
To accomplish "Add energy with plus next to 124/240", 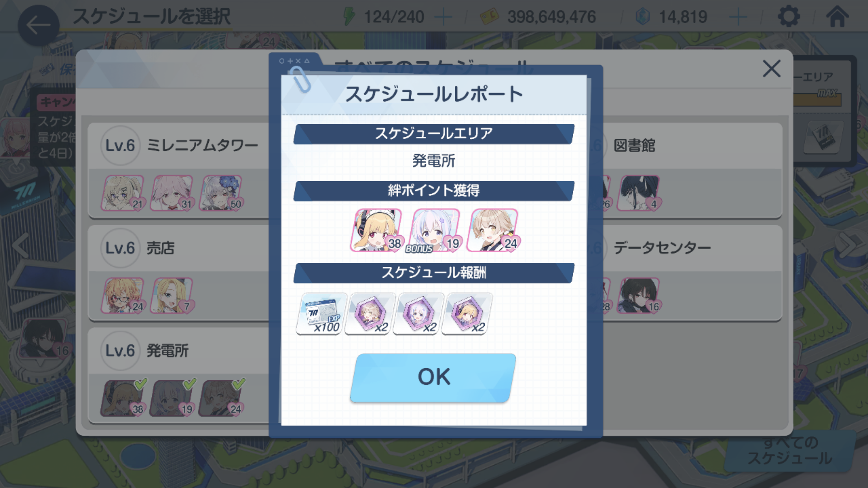I will point(443,17).
